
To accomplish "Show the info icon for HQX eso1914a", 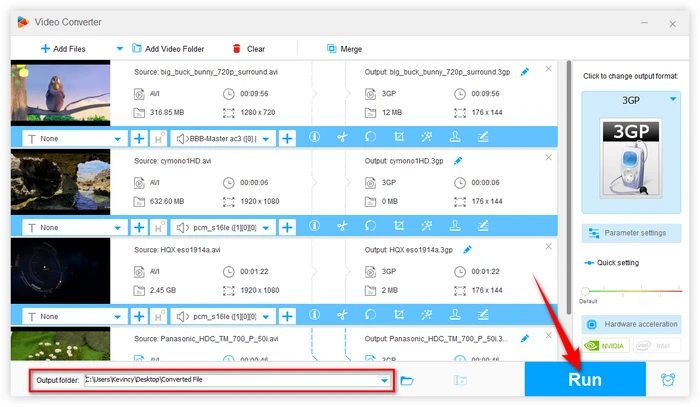I will pyautogui.click(x=314, y=315).
